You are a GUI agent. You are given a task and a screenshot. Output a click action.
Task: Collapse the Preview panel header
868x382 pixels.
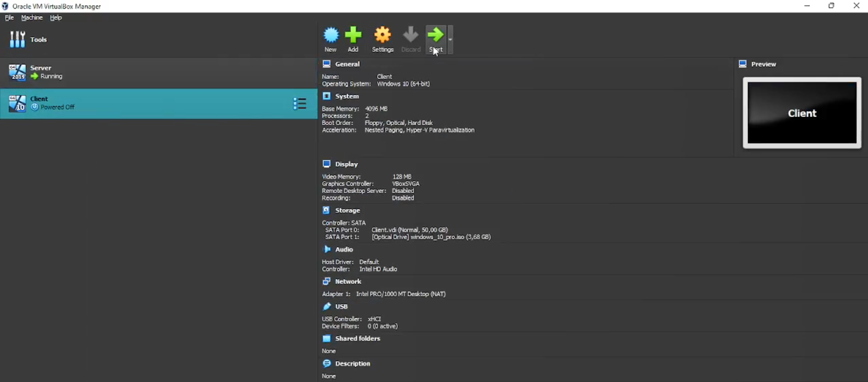point(764,64)
